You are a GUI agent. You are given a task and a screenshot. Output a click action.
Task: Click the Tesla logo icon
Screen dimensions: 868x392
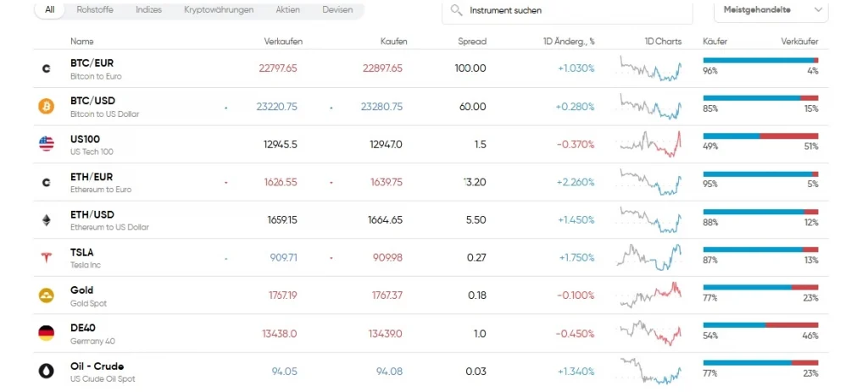click(x=46, y=257)
